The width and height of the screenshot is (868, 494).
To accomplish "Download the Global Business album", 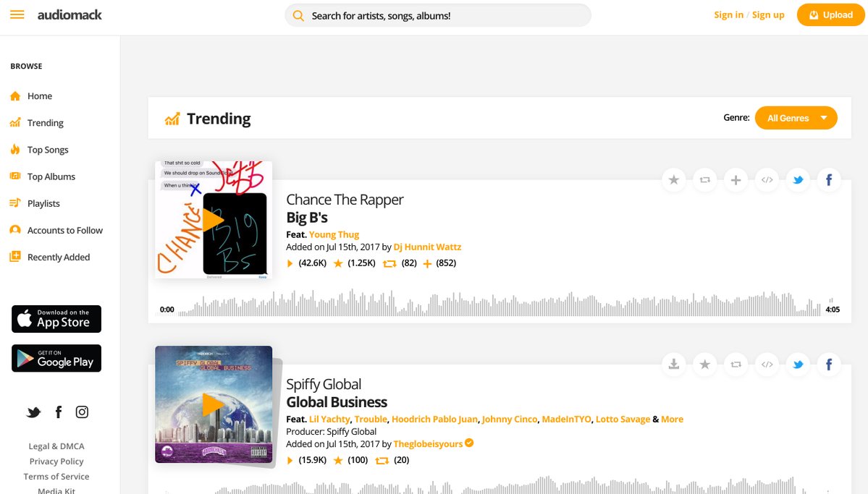I will pos(674,365).
